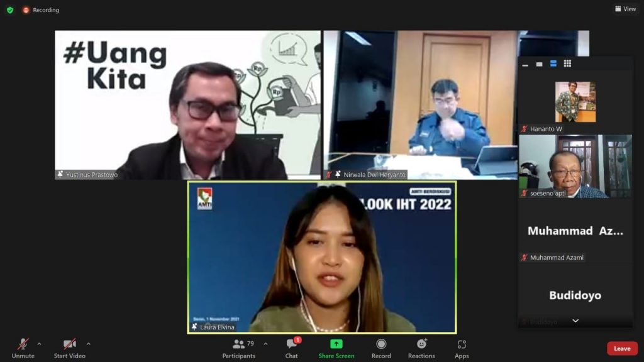
Task: Expand the arrow beside Participants
Action: (x=265, y=344)
